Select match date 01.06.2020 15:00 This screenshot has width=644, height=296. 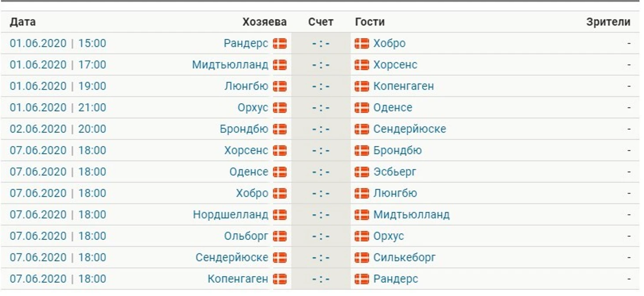tap(58, 43)
